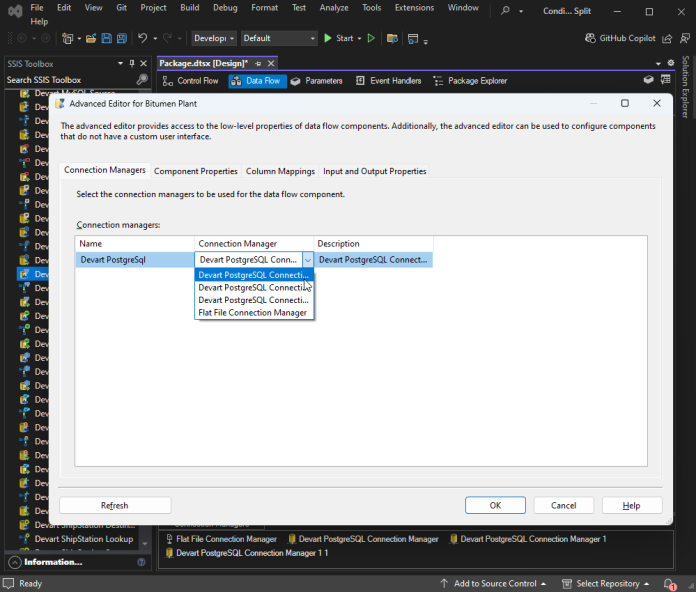
Task: Open the Extensions menu
Action: (x=414, y=8)
